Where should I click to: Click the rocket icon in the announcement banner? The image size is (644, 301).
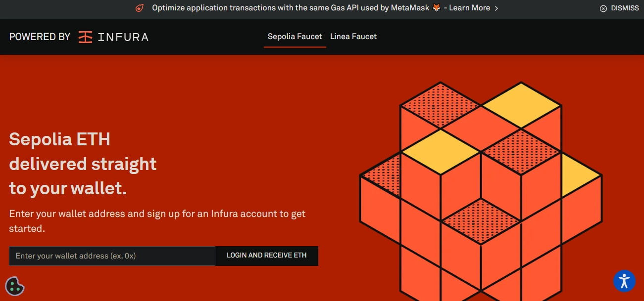tap(140, 8)
